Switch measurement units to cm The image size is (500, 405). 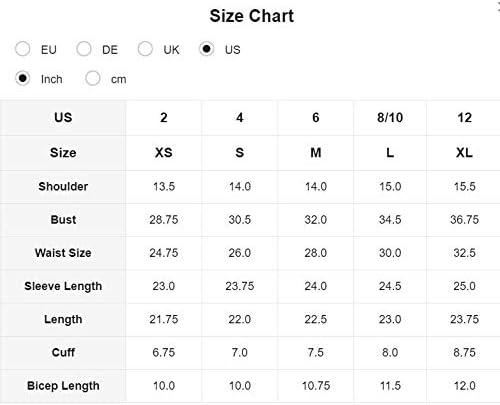(93, 79)
